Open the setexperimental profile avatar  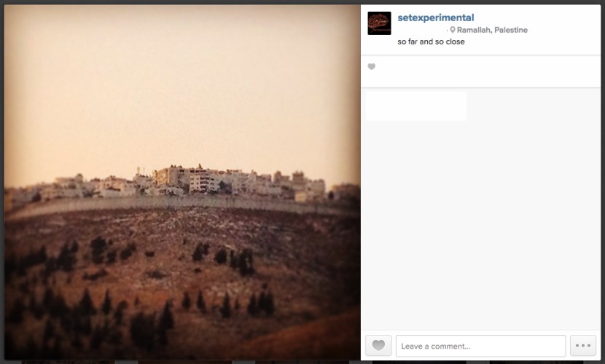pyautogui.click(x=379, y=23)
